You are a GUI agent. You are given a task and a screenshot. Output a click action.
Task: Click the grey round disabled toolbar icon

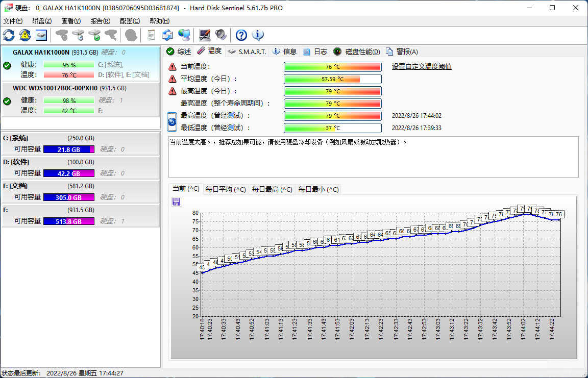tap(131, 35)
